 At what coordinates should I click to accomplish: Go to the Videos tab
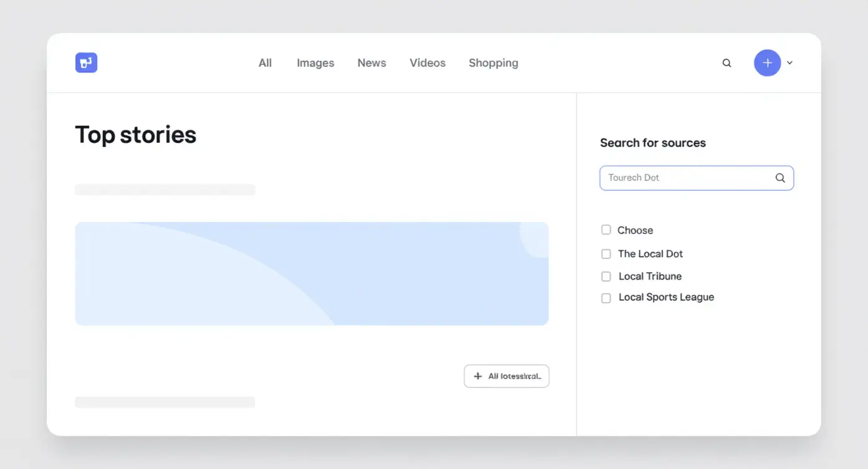[x=427, y=63]
